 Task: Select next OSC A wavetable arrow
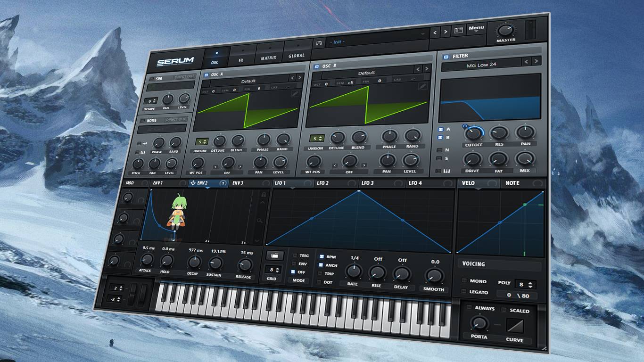300,78
